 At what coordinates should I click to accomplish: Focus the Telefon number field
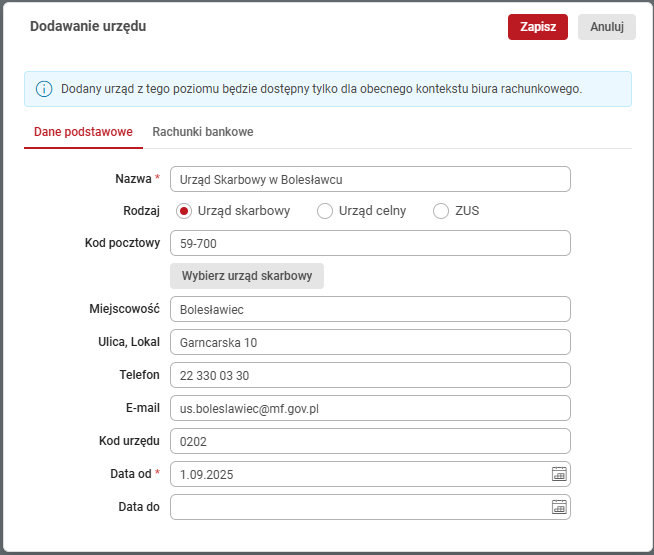coord(370,375)
